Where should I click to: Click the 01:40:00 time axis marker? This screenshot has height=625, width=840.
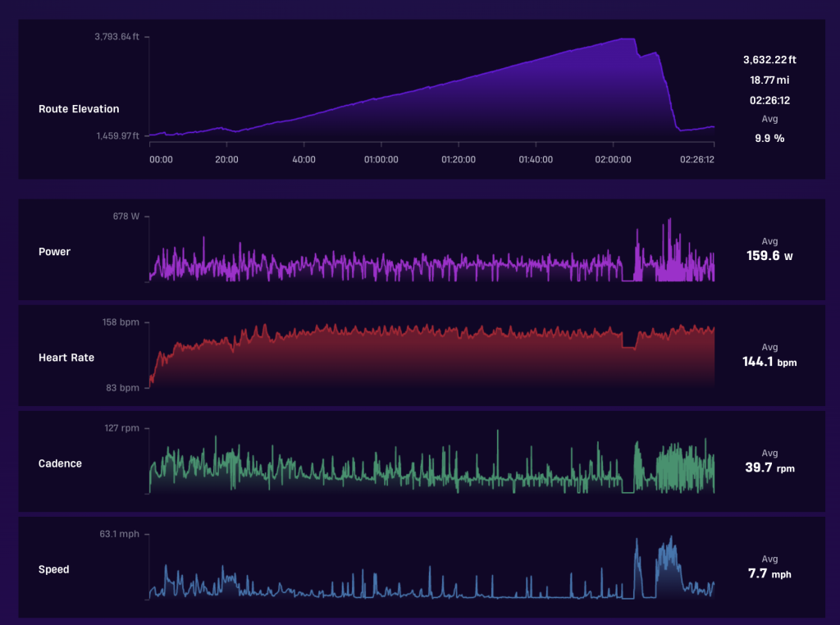(536, 160)
